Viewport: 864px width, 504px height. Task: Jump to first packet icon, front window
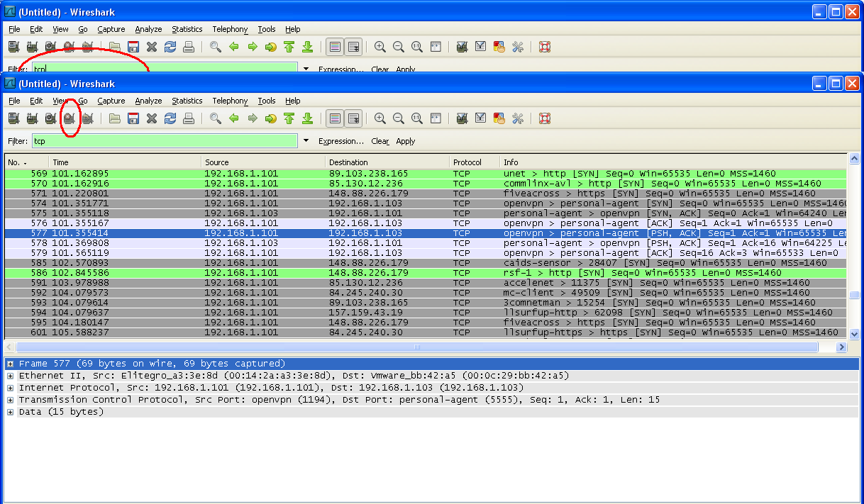coord(289,118)
